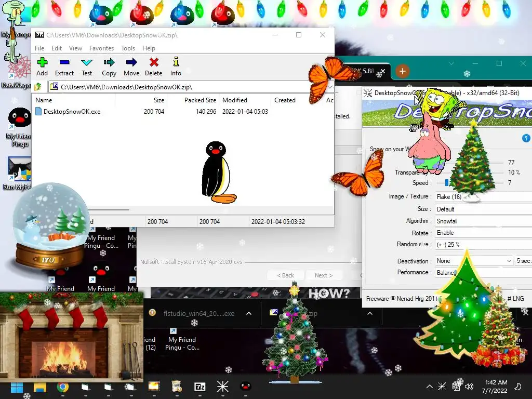This screenshot has height=399, width=532.
Task: Expand the zip download item chevron
Action: [370, 313]
